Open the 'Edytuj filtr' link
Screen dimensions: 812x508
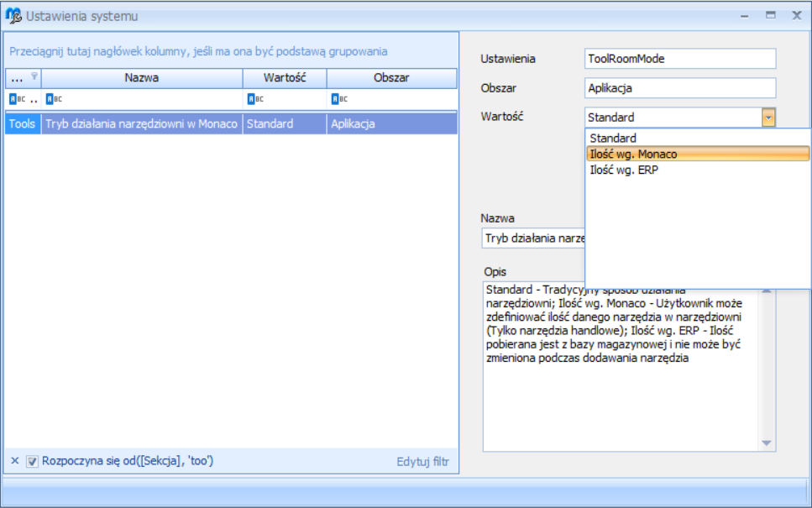(422, 461)
